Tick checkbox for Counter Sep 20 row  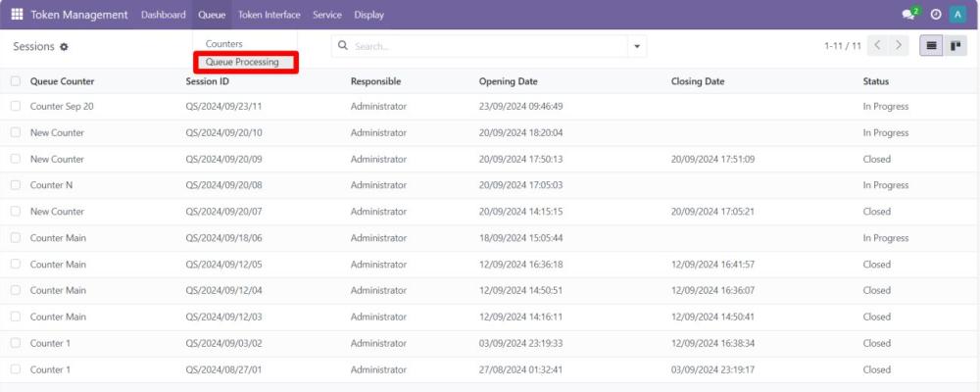point(16,106)
